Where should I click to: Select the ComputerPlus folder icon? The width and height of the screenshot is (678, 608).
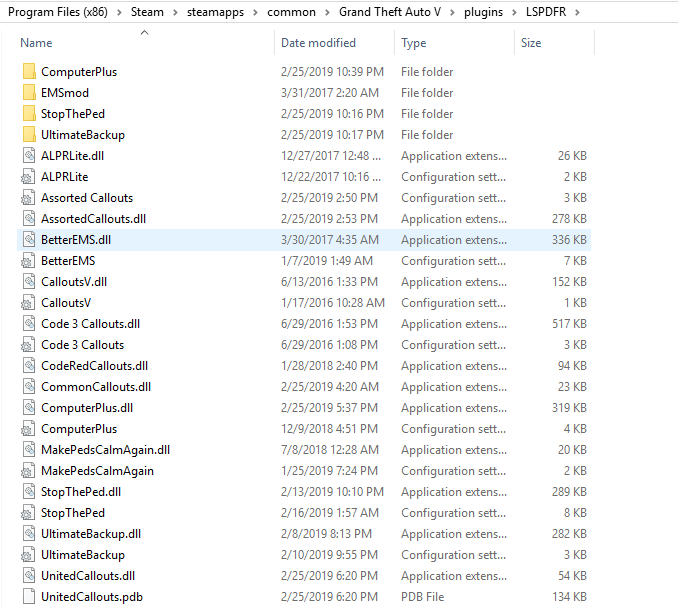[29, 72]
